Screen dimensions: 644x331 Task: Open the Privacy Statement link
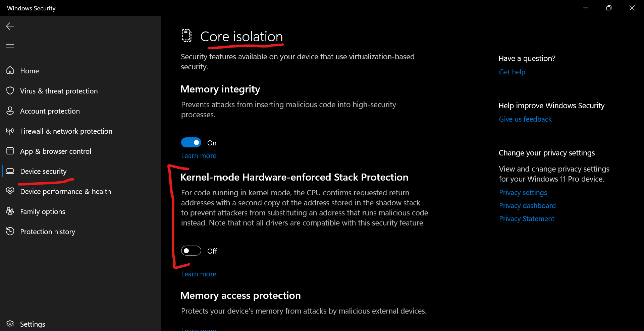(526, 218)
